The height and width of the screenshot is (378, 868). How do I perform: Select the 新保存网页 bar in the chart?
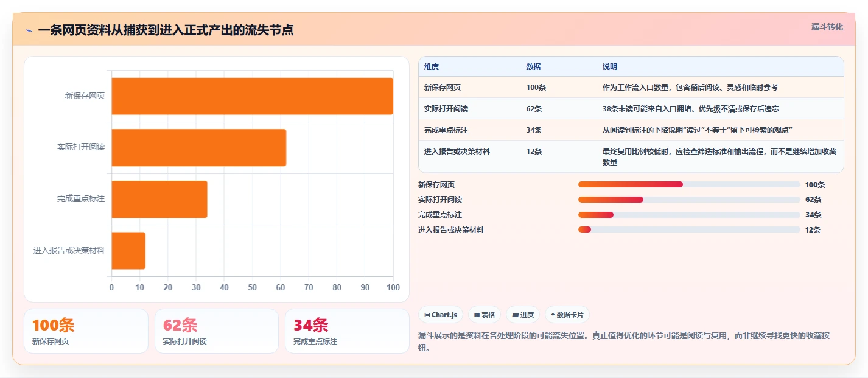pyautogui.click(x=252, y=96)
